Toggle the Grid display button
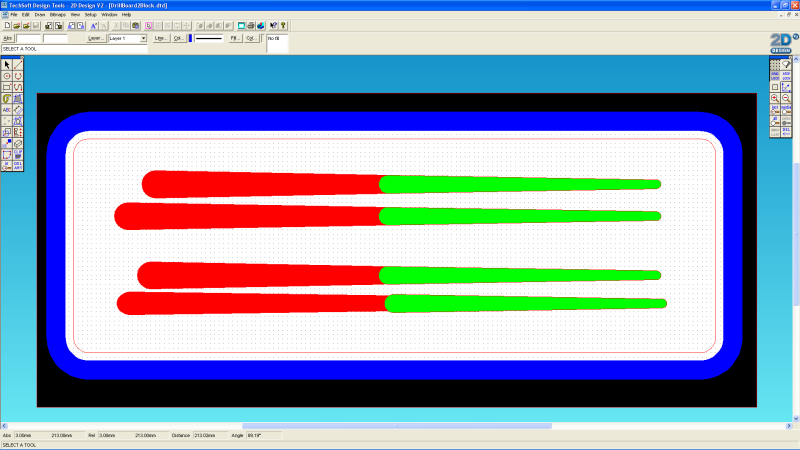The width and height of the screenshot is (800, 450). tap(775, 65)
